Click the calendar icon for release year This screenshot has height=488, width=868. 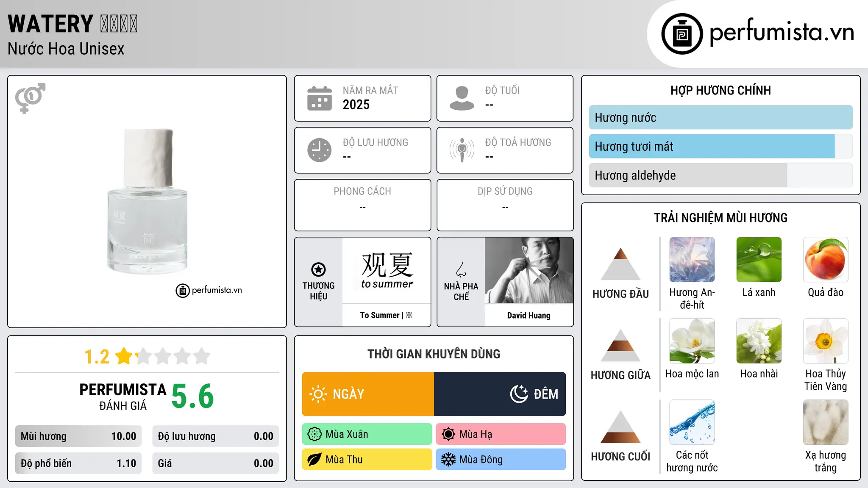point(320,98)
